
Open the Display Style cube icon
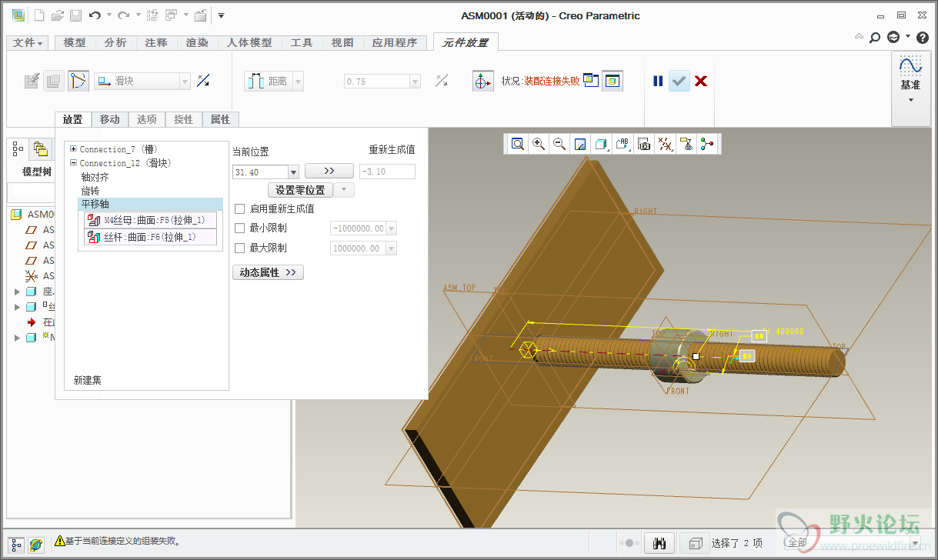coord(602,144)
